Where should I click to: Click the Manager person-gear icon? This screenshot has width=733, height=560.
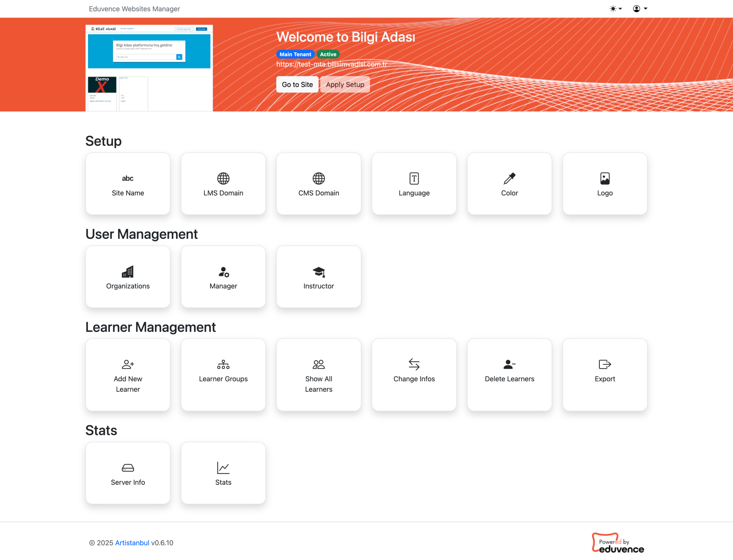224,272
